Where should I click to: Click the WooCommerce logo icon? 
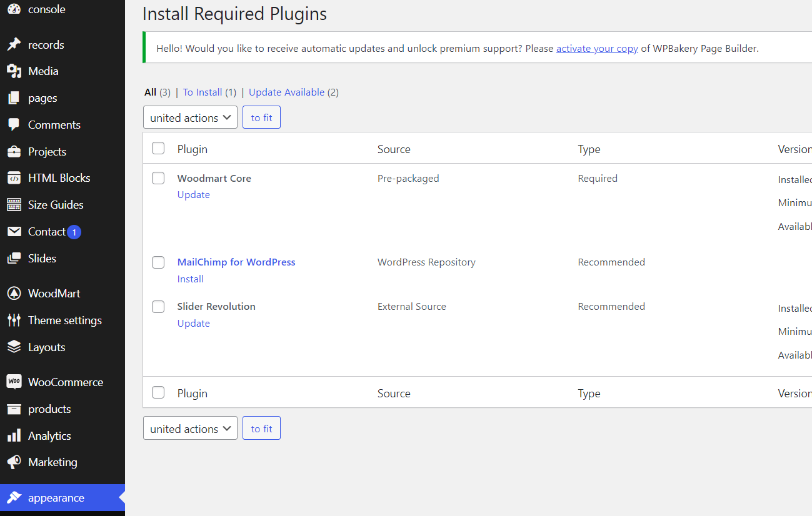click(14, 382)
